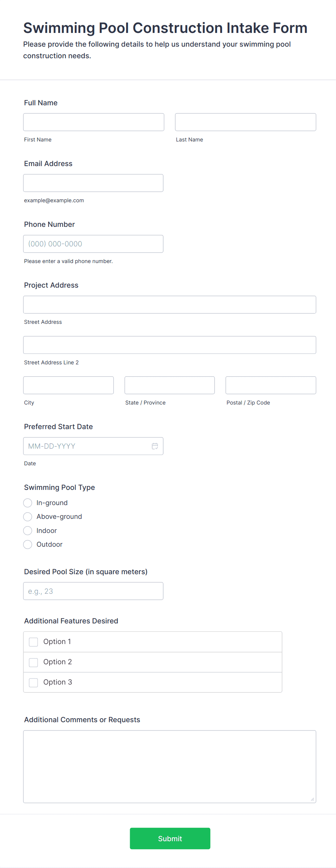Image resolution: width=336 pixels, height=868 pixels.
Task: Focus the State / Province input
Action: [x=169, y=385]
